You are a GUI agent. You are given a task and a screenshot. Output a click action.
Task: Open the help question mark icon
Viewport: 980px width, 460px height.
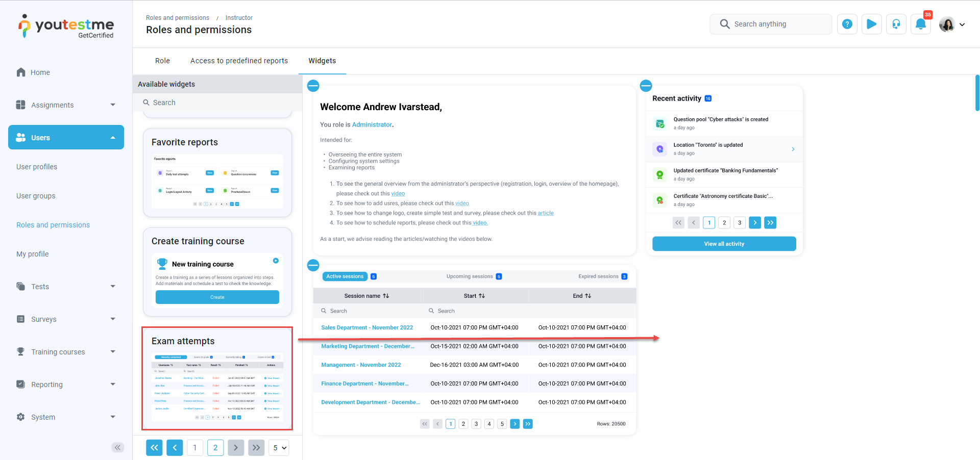click(x=847, y=24)
